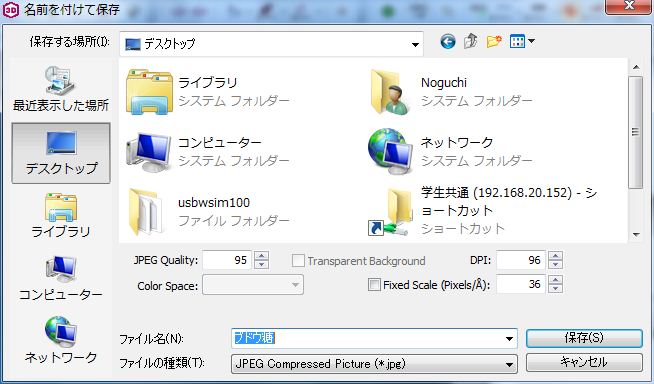Open the view options dropdown arrow
Image resolution: width=654 pixels, height=384 pixels.
click(x=531, y=41)
